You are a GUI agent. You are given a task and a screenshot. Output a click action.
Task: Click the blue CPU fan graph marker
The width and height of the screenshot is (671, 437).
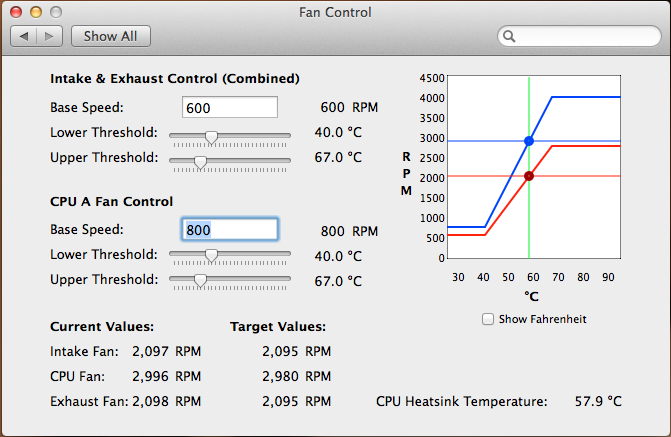click(529, 141)
